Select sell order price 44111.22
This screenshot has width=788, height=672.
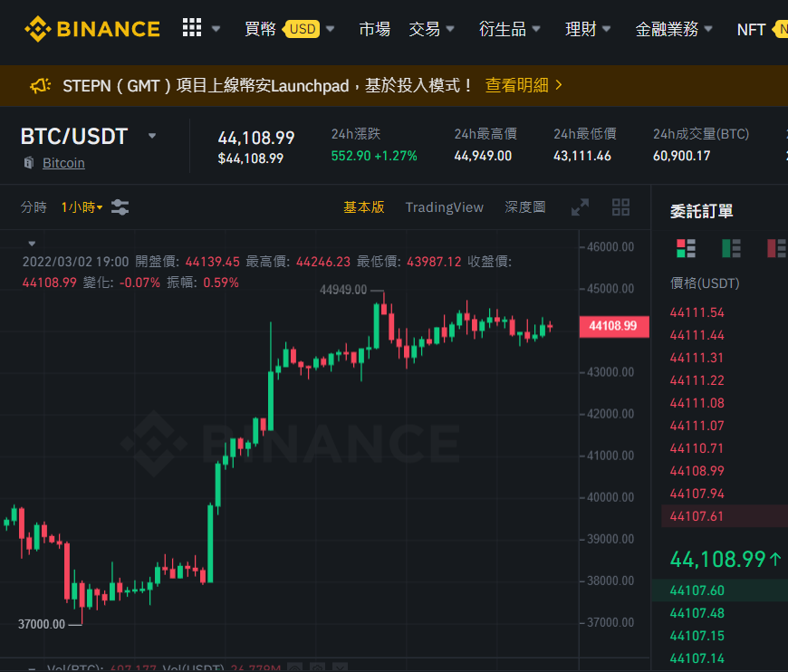(697, 380)
